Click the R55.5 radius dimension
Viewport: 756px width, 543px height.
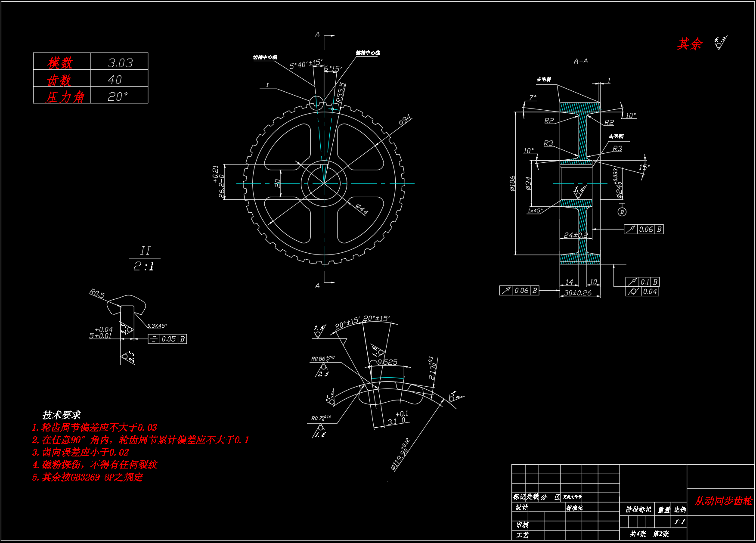click(341, 93)
